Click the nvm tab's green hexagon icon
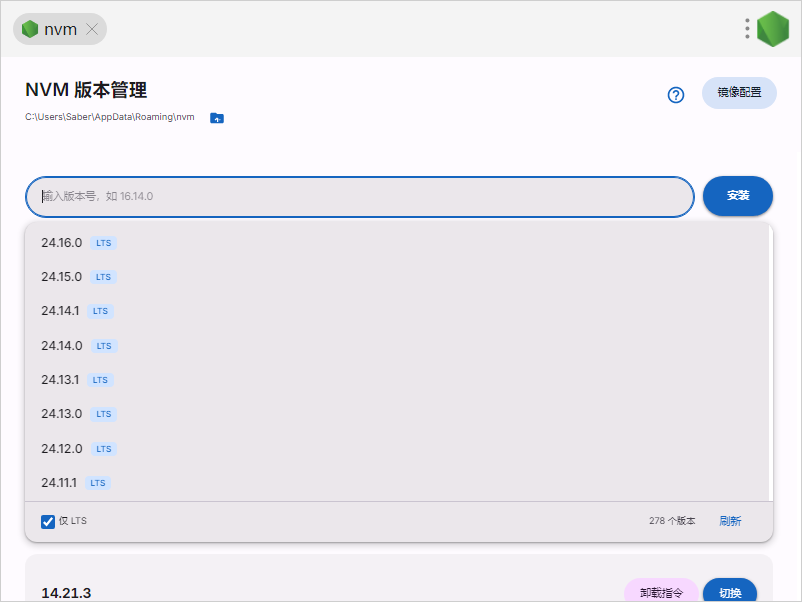The height and width of the screenshot is (602, 802). point(30,29)
